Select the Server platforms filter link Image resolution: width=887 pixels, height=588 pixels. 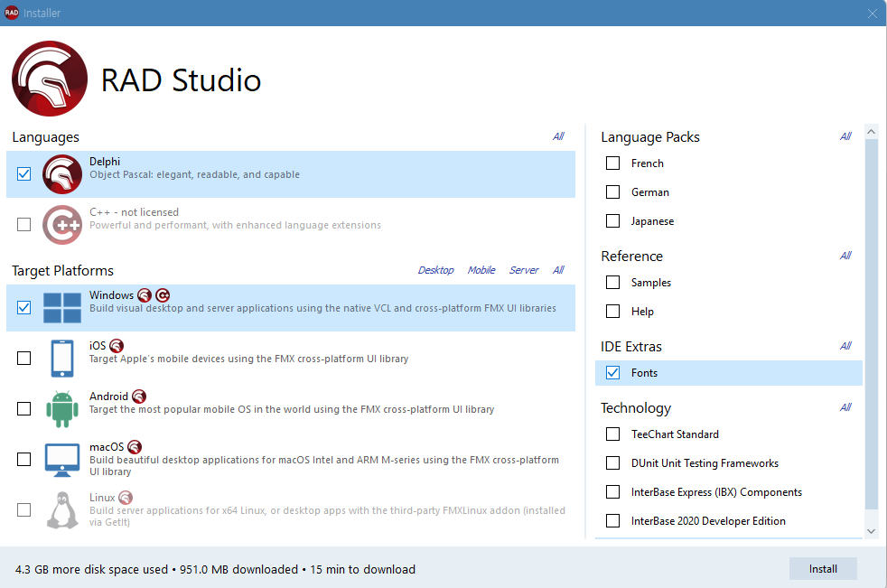524,270
